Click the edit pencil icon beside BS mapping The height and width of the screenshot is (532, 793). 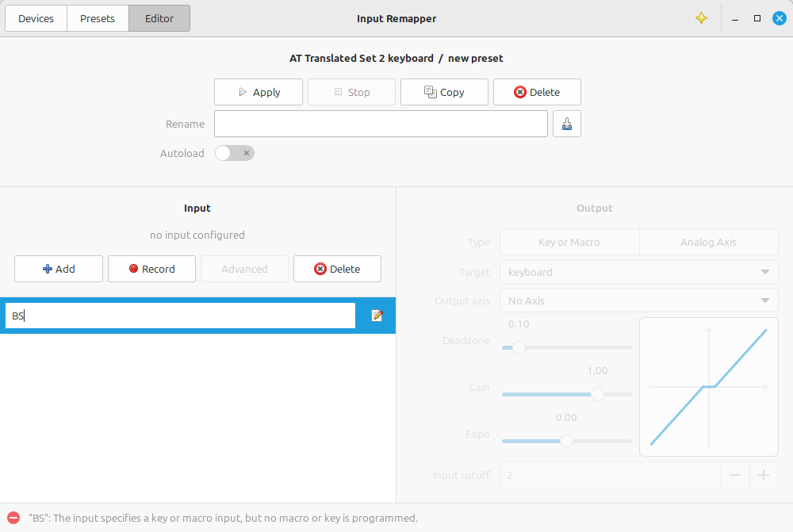click(377, 316)
